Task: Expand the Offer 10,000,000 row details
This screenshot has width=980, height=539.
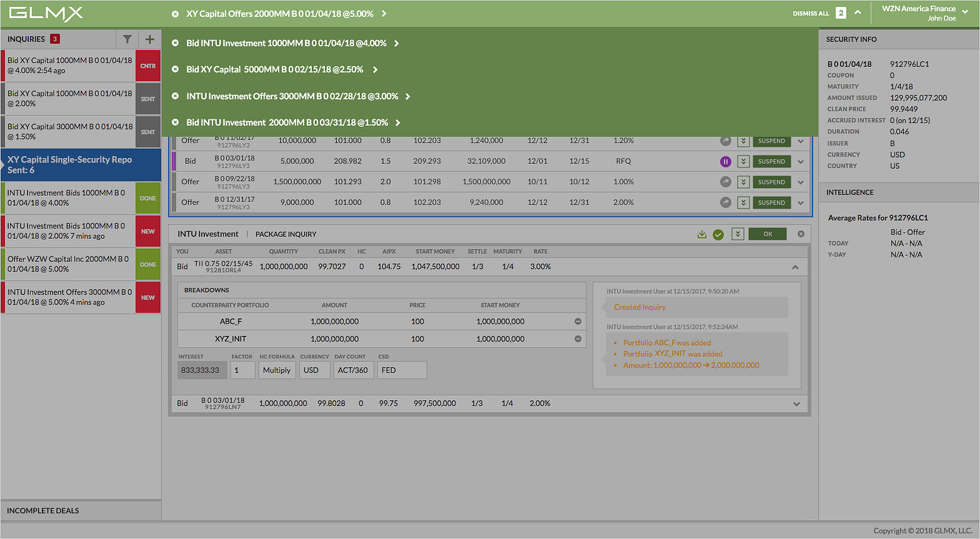Action: [801, 141]
